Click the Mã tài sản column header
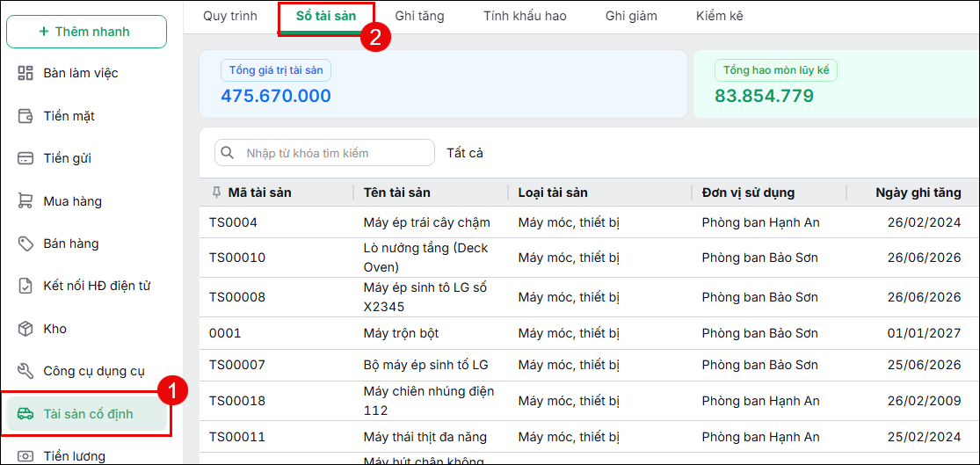 [x=260, y=193]
